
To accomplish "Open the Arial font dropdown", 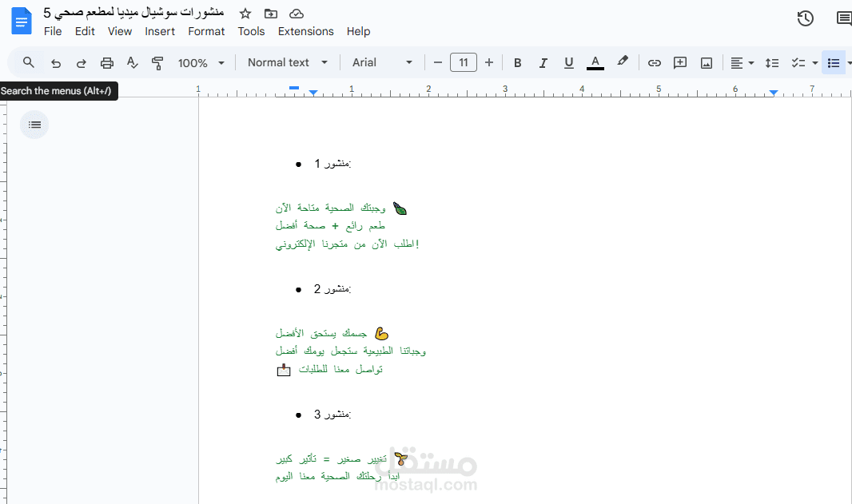I will click(x=382, y=62).
